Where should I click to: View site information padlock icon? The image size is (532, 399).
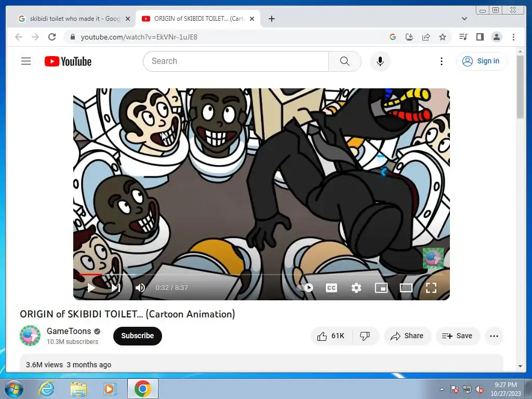pyautogui.click(x=72, y=37)
